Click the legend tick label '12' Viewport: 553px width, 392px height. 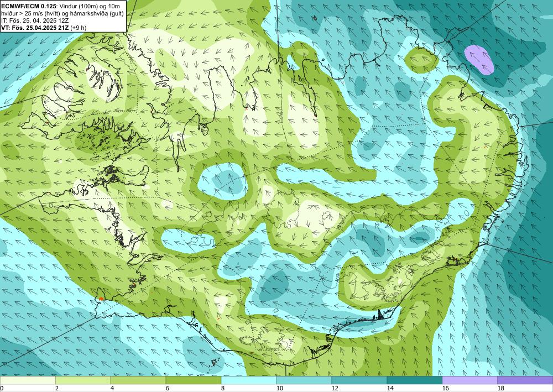click(x=336, y=388)
